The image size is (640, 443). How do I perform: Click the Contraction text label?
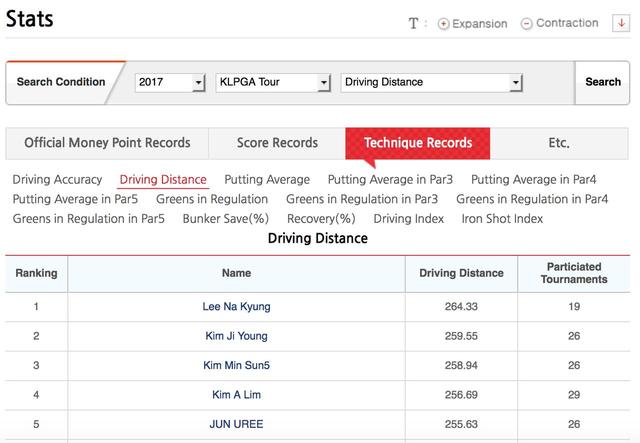(567, 23)
